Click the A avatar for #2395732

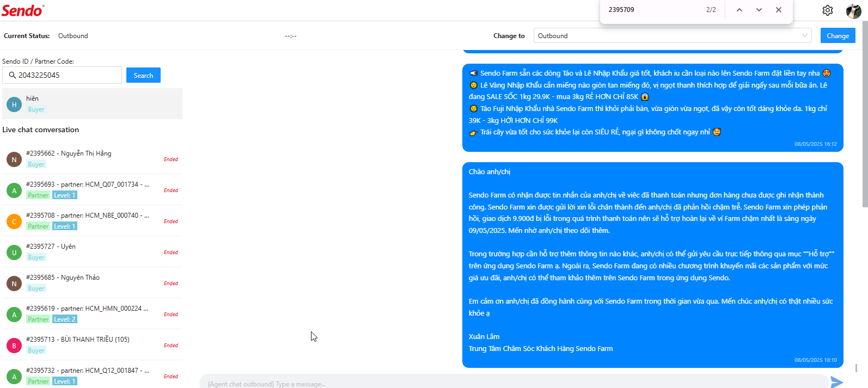pos(14,377)
